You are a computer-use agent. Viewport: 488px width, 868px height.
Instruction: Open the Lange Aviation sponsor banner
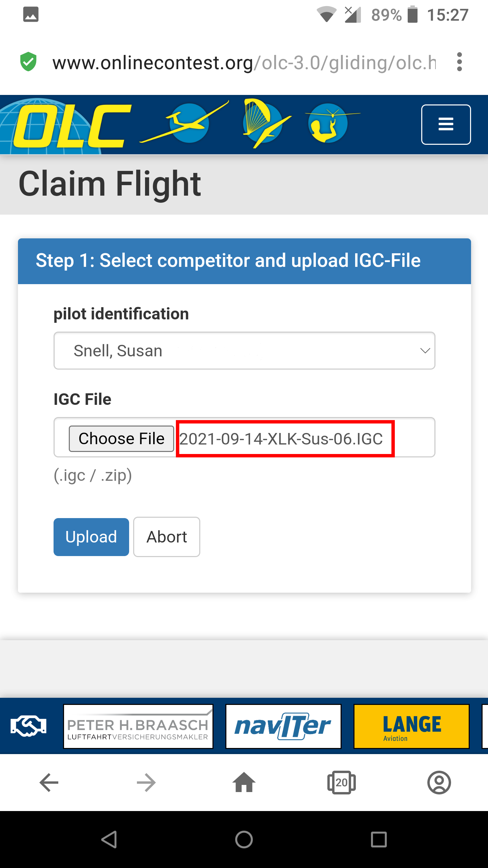pos(411,726)
